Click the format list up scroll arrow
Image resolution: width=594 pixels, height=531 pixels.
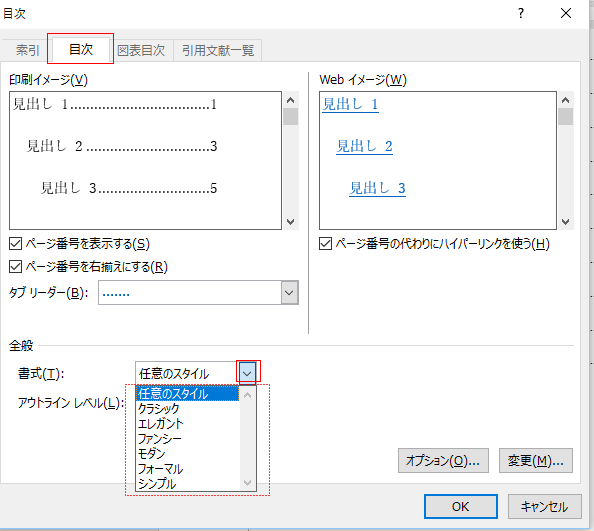click(x=247, y=395)
